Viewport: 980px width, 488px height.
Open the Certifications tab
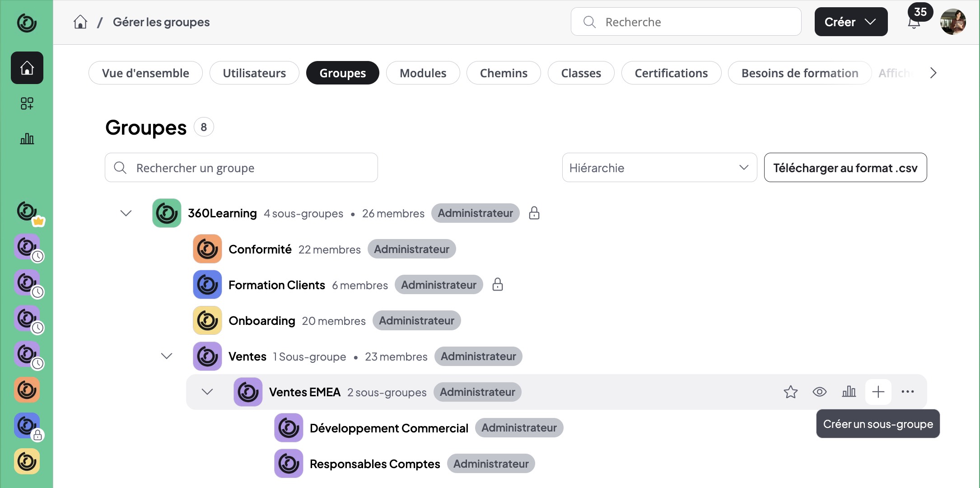(671, 73)
